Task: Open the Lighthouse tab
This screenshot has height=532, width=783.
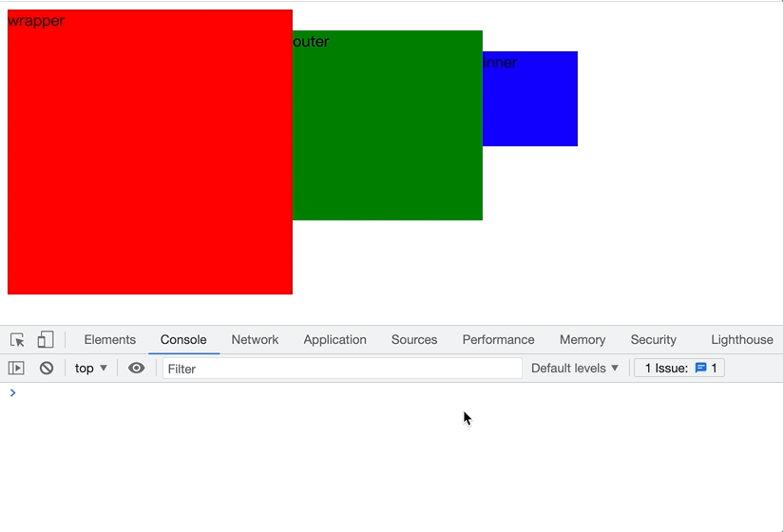Action: coord(742,340)
